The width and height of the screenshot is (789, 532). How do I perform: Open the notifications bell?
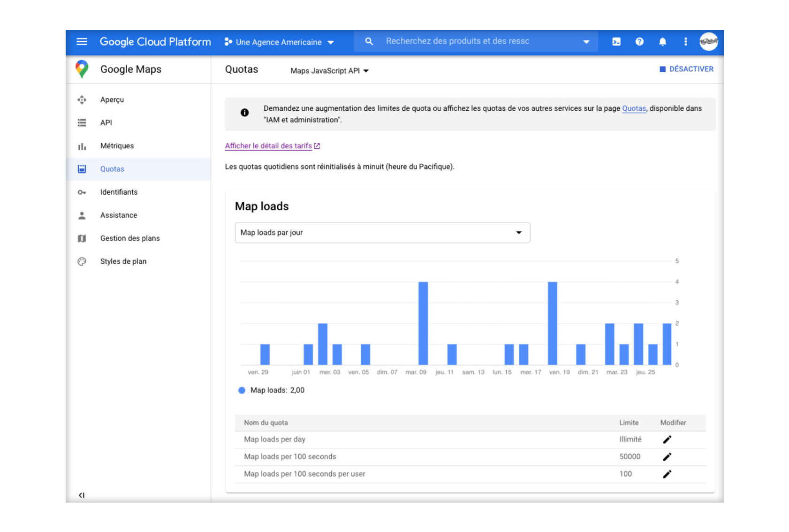pos(662,42)
